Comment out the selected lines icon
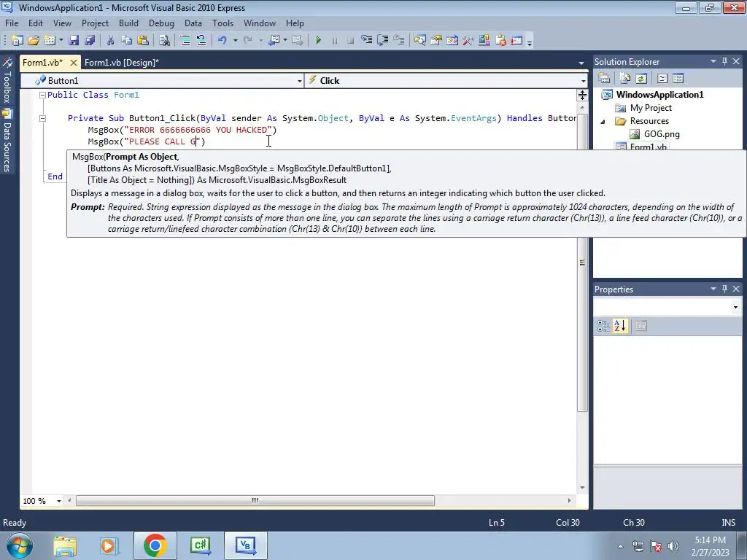The image size is (747, 560). 185,41
